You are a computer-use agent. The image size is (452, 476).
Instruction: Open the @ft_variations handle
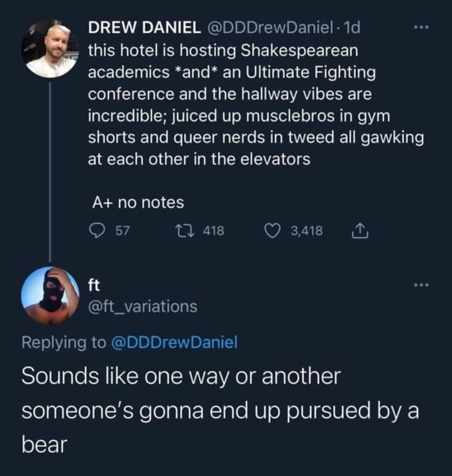coord(143,306)
